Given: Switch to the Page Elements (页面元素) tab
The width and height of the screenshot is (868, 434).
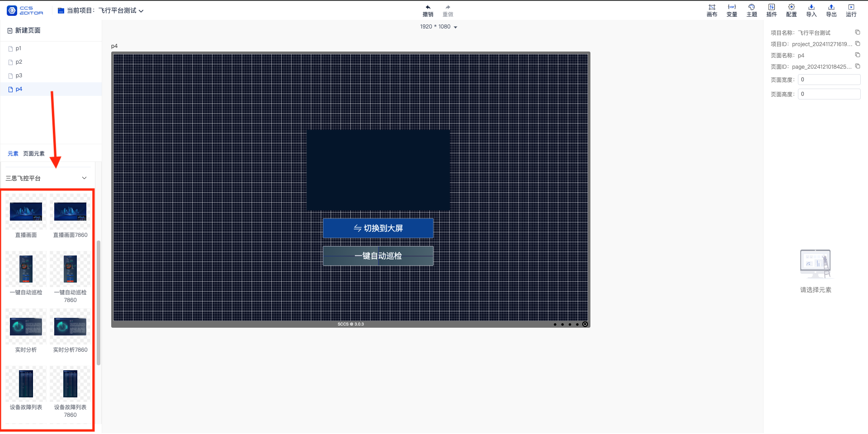Looking at the screenshot, I should tap(34, 154).
